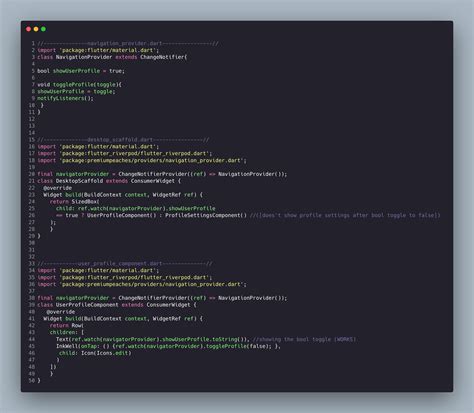Screen dimensions: 474x413
Task: Select the material.dart import on line 2
Action: pyautogui.click(x=98, y=50)
